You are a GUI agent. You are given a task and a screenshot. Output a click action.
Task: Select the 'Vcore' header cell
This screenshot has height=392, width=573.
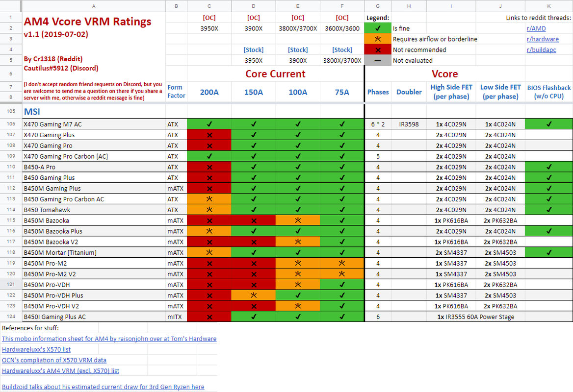point(445,73)
